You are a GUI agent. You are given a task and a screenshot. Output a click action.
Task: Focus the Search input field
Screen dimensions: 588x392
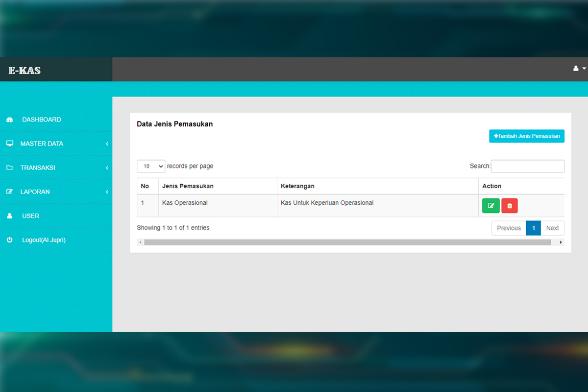tap(527, 166)
